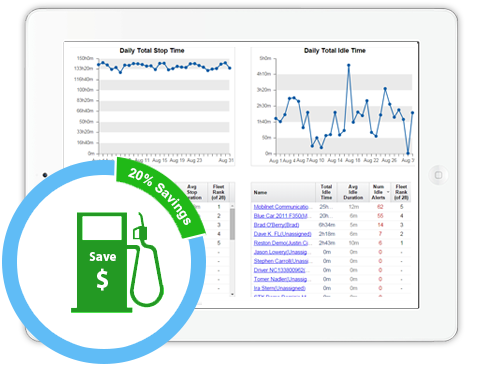Open the Reston Demo link
This screenshot has height=373, width=480.
coord(281,243)
